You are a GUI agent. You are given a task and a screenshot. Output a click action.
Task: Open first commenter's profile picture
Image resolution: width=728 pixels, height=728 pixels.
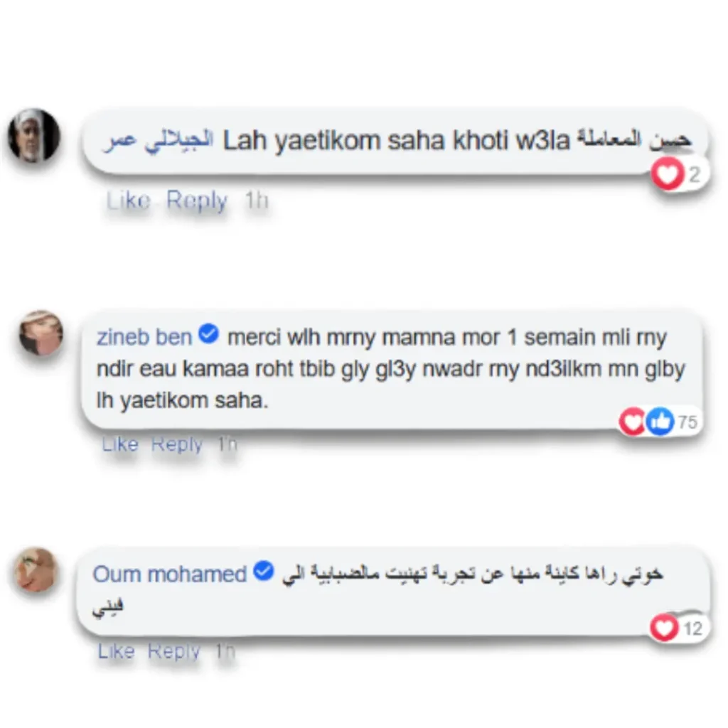(34, 136)
